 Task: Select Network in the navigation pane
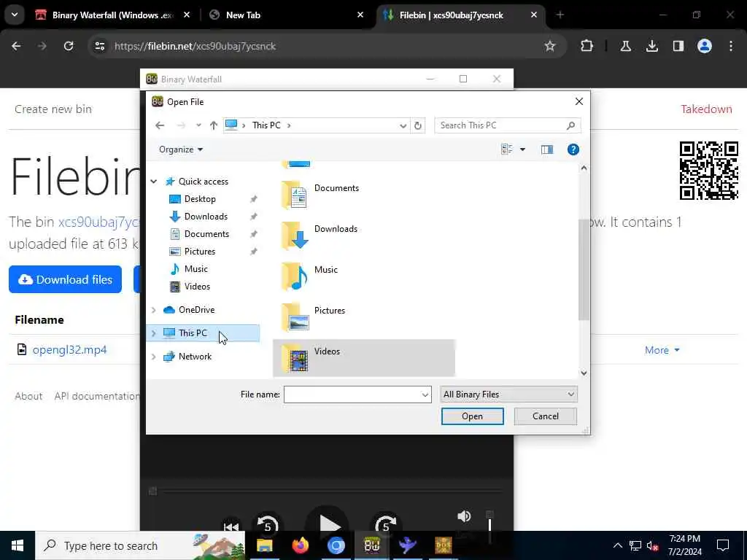(x=195, y=357)
